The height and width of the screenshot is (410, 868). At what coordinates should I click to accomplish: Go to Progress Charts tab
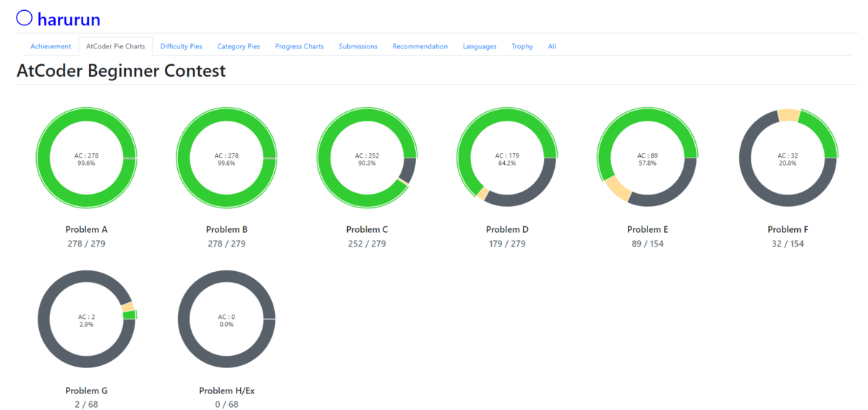[299, 46]
